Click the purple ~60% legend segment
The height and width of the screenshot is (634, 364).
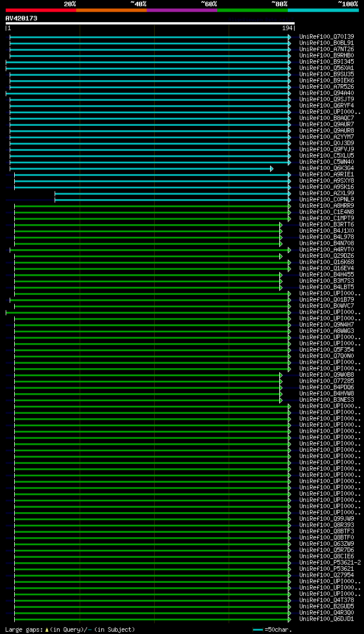click(182, 10)
